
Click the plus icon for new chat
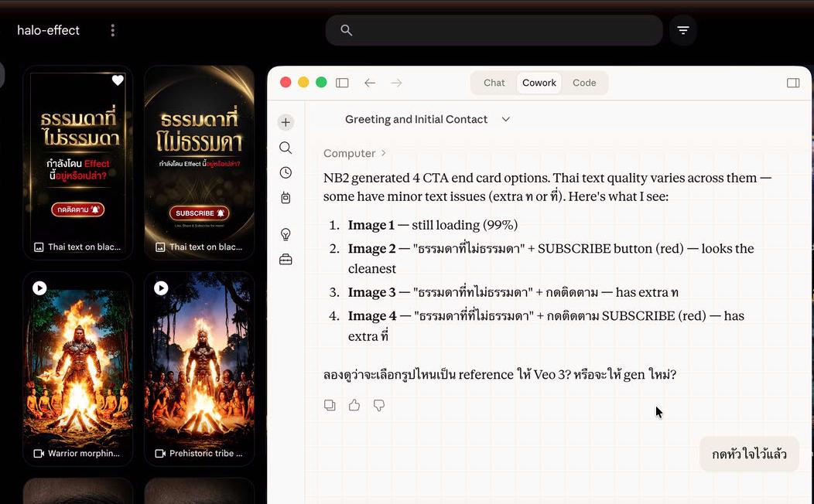pyautogui.click(x=286, y=122)
